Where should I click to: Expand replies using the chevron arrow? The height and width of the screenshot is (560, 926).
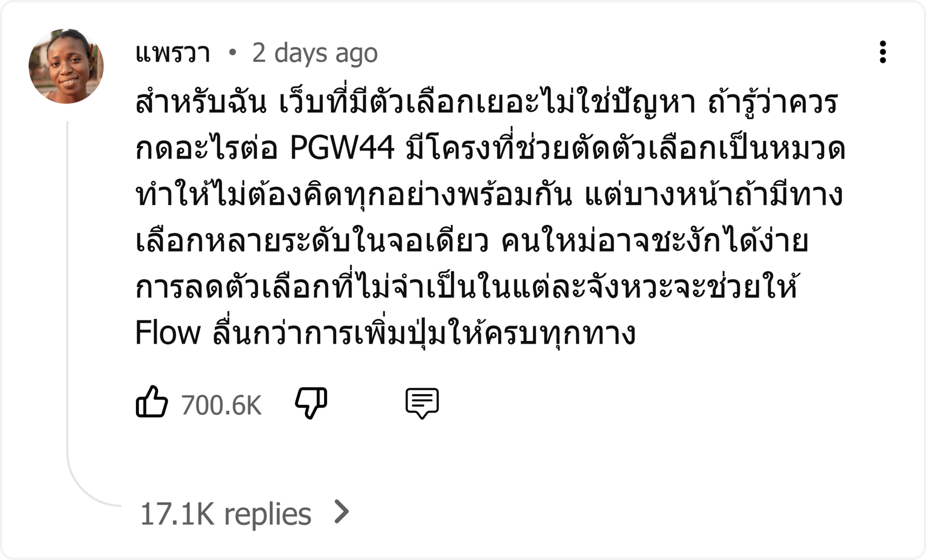coord(343,512)
